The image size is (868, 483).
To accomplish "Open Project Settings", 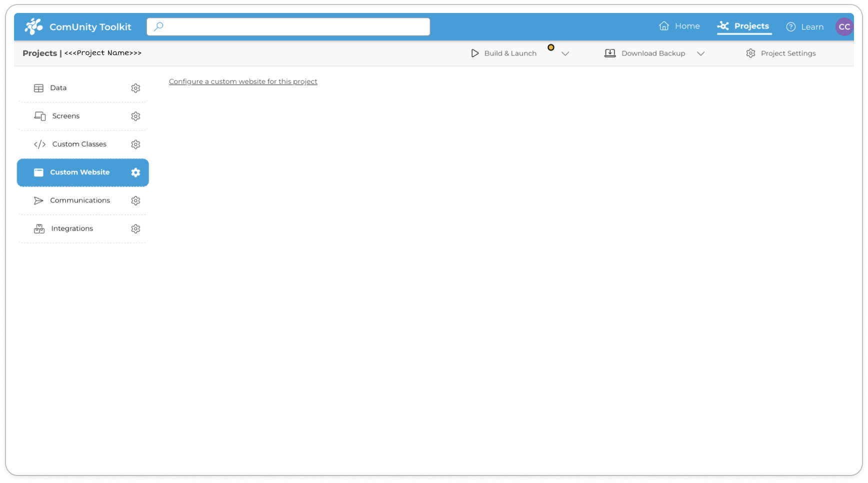I will click(x=781, y=53).
